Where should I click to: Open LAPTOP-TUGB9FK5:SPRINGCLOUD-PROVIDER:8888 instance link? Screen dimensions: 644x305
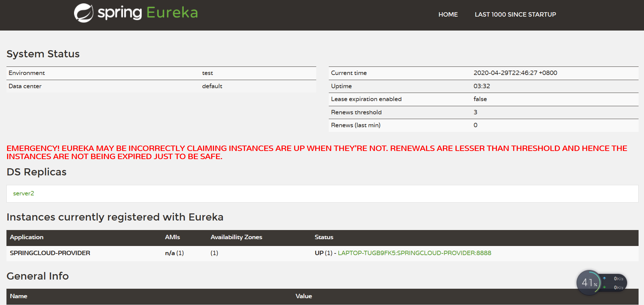[414, 253]
